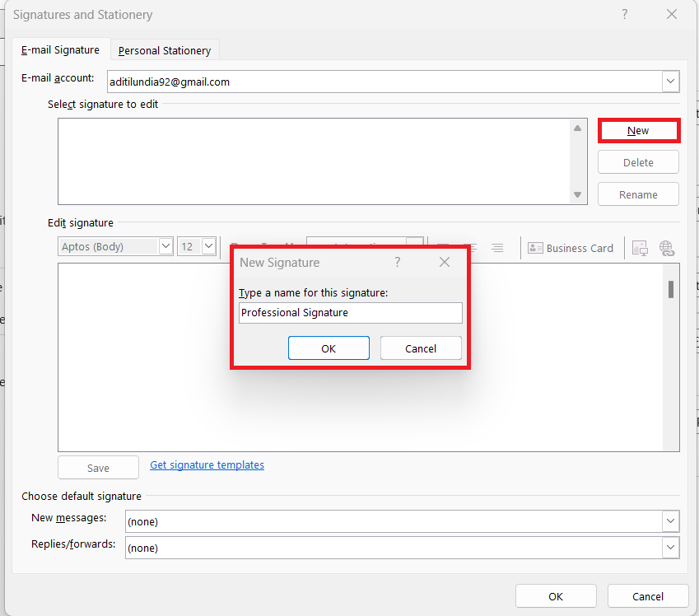Image resolution: width=699 pixels, height=616 pixels.
Task: Click the 'Select signature to edit' label
Action: tap(103, 104)
